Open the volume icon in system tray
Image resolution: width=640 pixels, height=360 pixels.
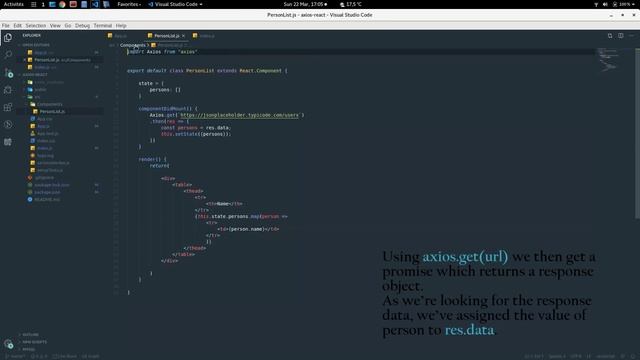click(x=605, y=4)
